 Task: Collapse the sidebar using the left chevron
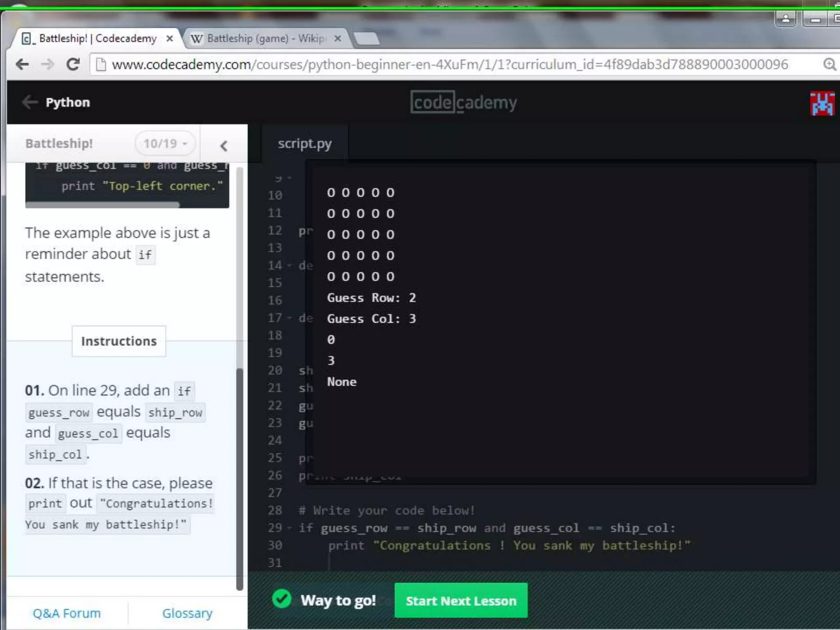click(x=224, y=146)
